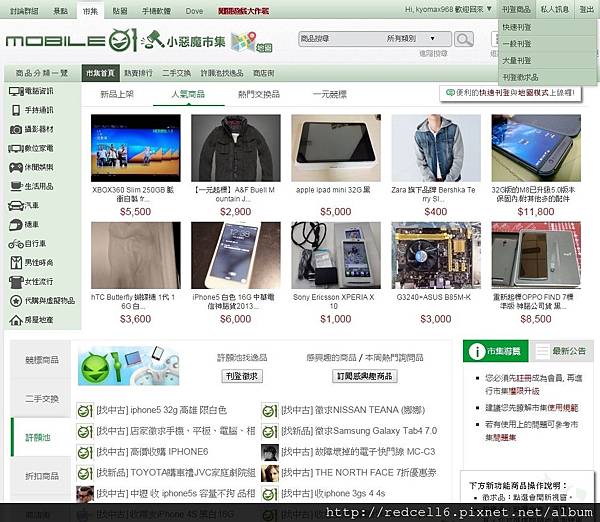Open the gamepad leisure entertainment icon
600x522 pixels.
click(x=16, y=167)
